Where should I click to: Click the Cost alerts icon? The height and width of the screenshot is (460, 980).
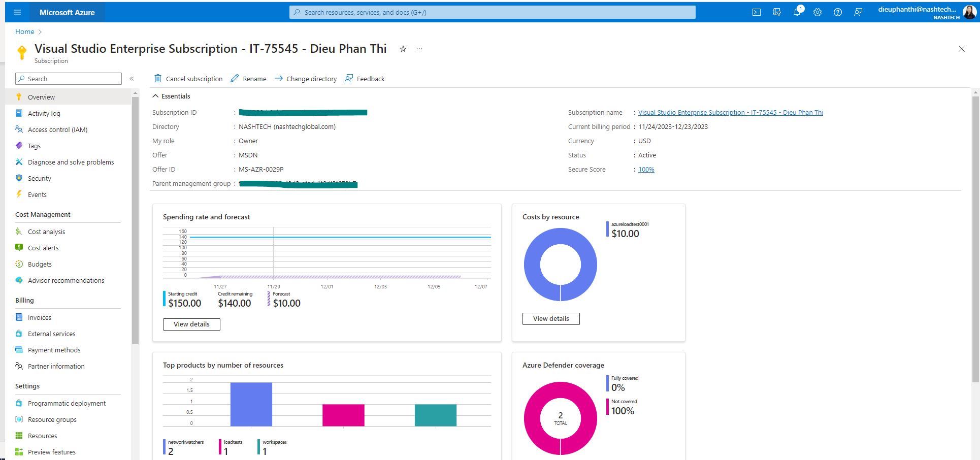(x=19, y=248)
